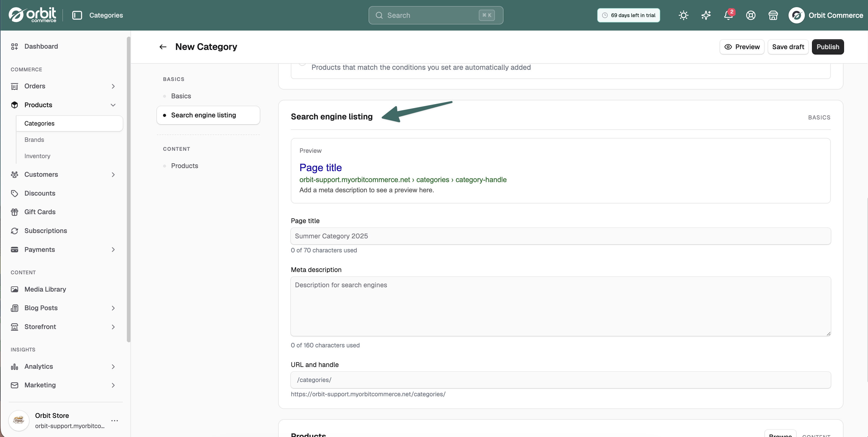Preview the category with the eye button
Image resolution: width=868 pixels, height=437 pixels.
click(x=742, y=47)
